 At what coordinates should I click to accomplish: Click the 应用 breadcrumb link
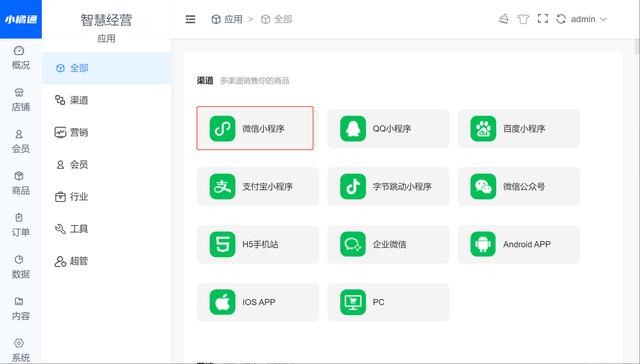click(227, 19)
